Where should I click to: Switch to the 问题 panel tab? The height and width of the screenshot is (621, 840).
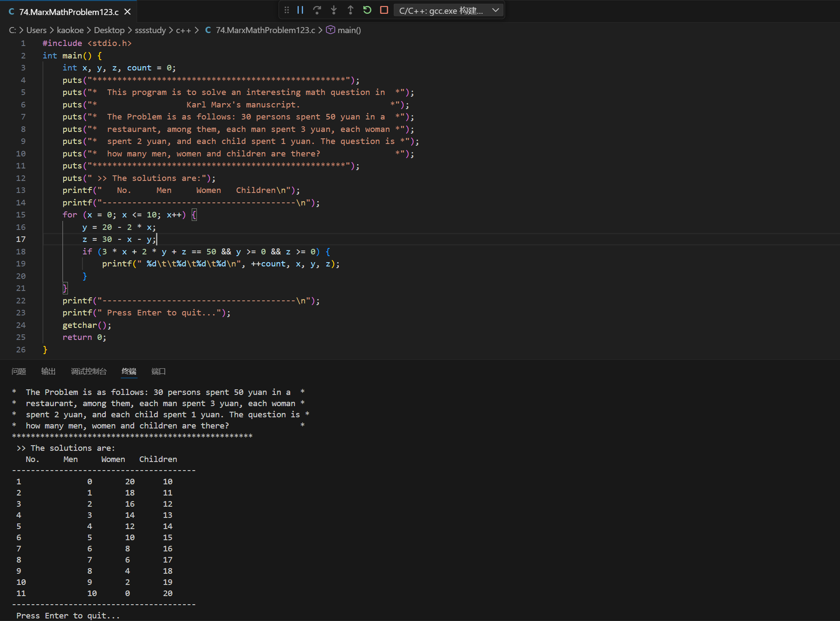click(x=19, y=371)
